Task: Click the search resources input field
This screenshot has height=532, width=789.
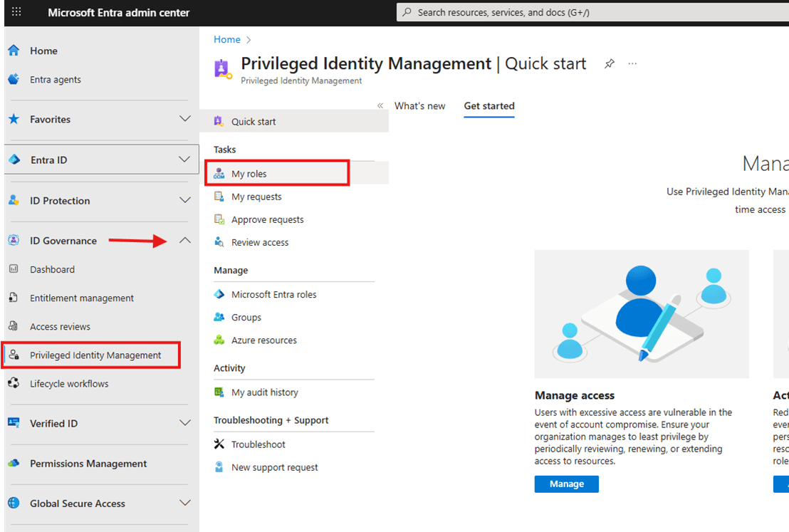Action: (592, 12)
